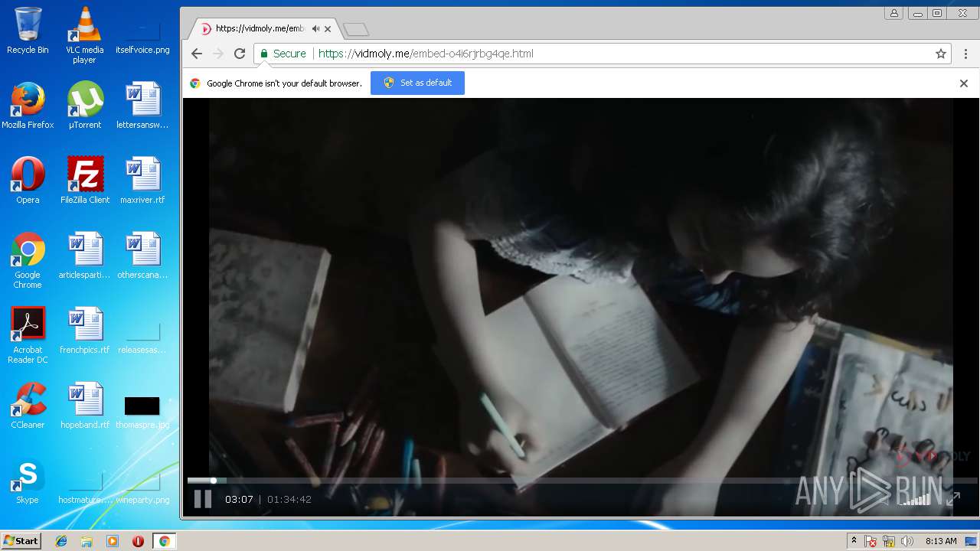Mute the tab via speaker icon

tap(315, 29)
